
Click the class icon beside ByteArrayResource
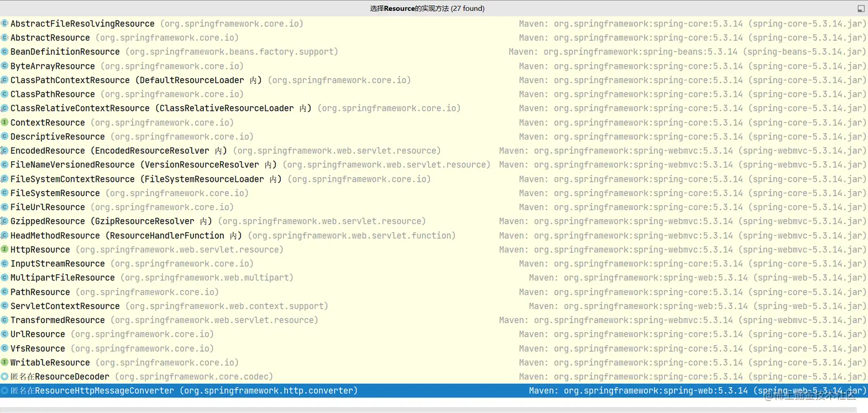tap(5, 66)
